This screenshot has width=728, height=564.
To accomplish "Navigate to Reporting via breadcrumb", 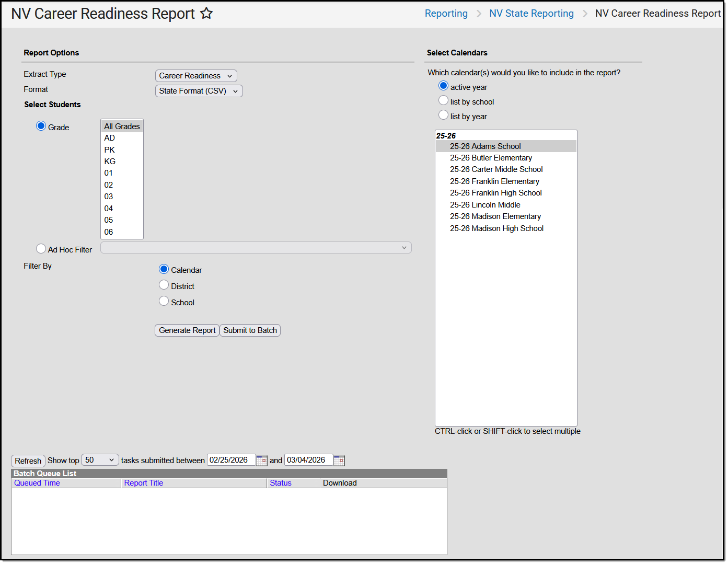I will (446, 13).
